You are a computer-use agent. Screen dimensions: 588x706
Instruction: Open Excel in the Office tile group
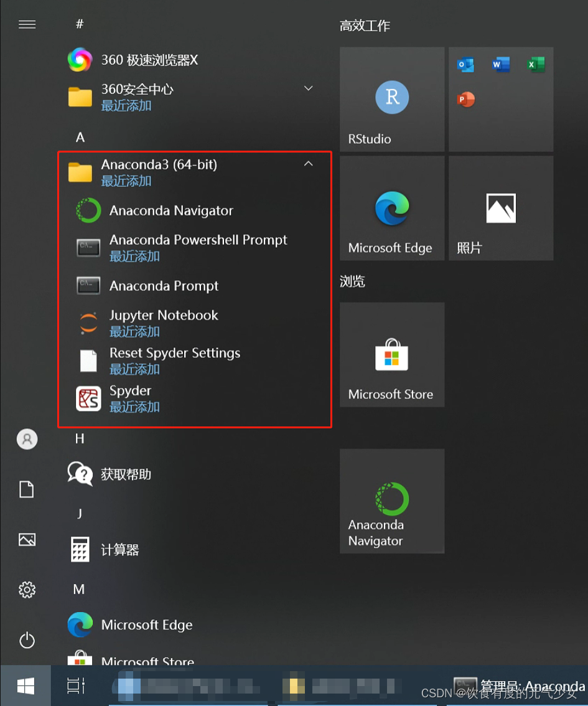click(x=536, y=64)
